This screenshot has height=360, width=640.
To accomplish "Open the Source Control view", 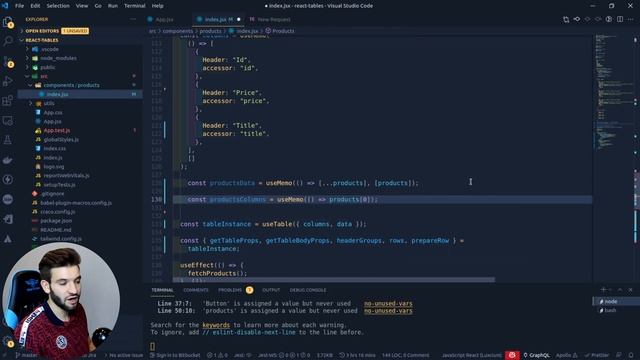I will coord(8,61).
